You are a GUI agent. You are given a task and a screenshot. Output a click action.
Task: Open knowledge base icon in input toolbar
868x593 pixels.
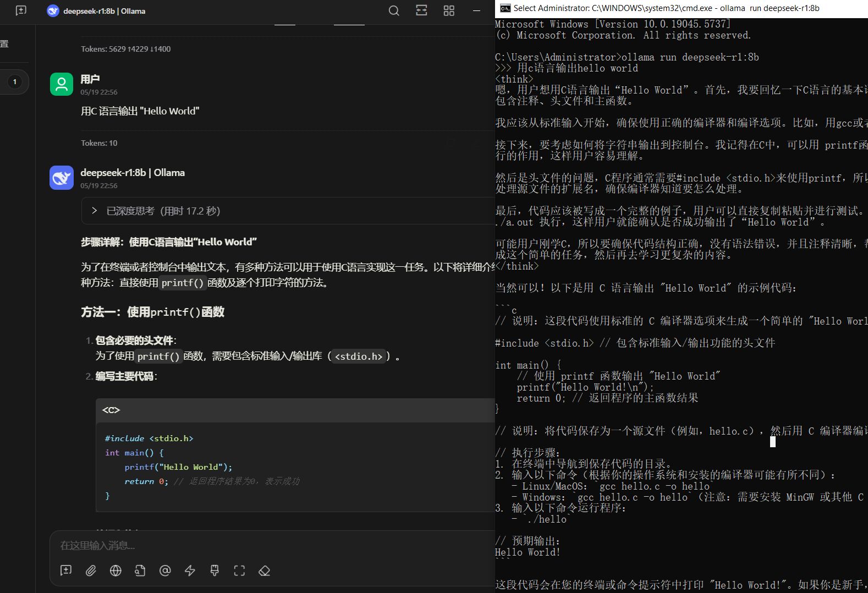(140, 570)
